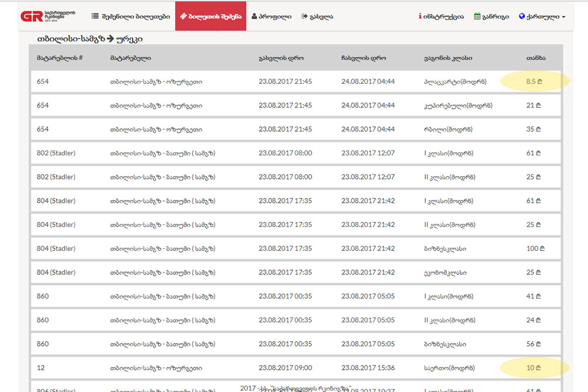Click the პლაცკარტი(მოდრნ) class cell

(455, 81)
